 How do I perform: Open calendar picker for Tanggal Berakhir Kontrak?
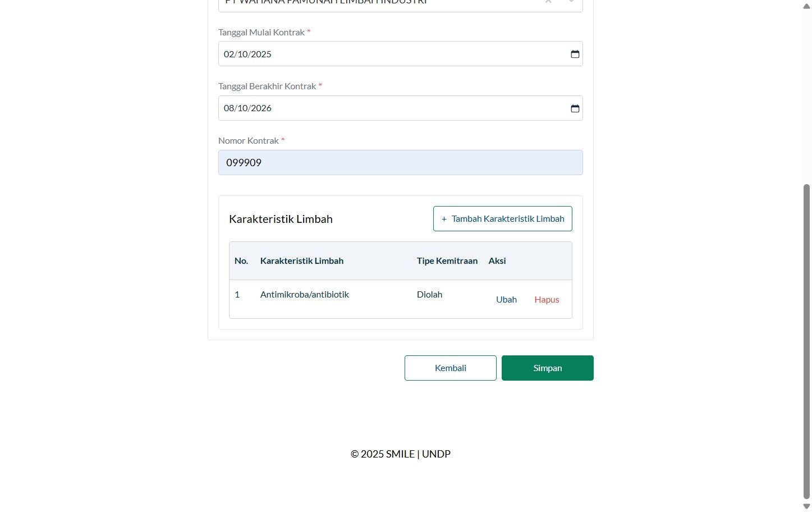point(575,108)
